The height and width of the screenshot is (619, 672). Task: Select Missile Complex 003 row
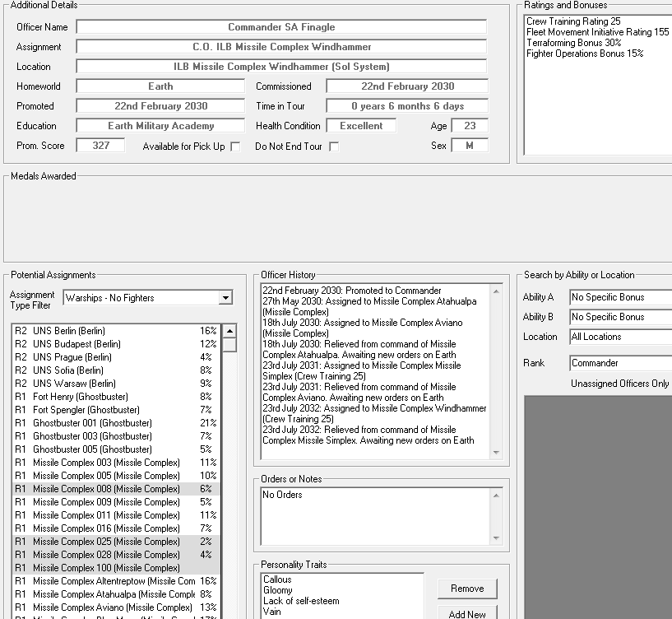tap(116, 463)
